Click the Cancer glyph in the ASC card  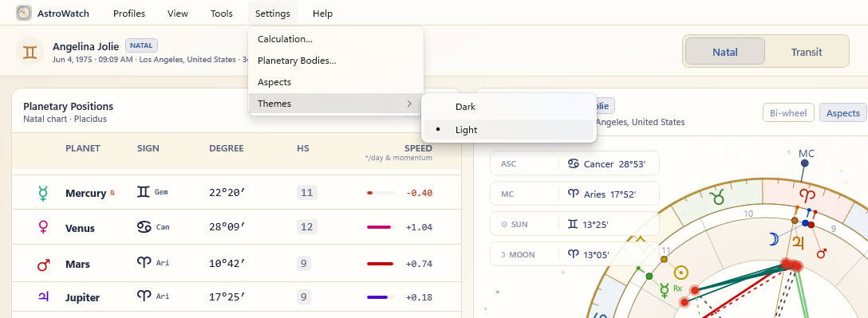574,164
